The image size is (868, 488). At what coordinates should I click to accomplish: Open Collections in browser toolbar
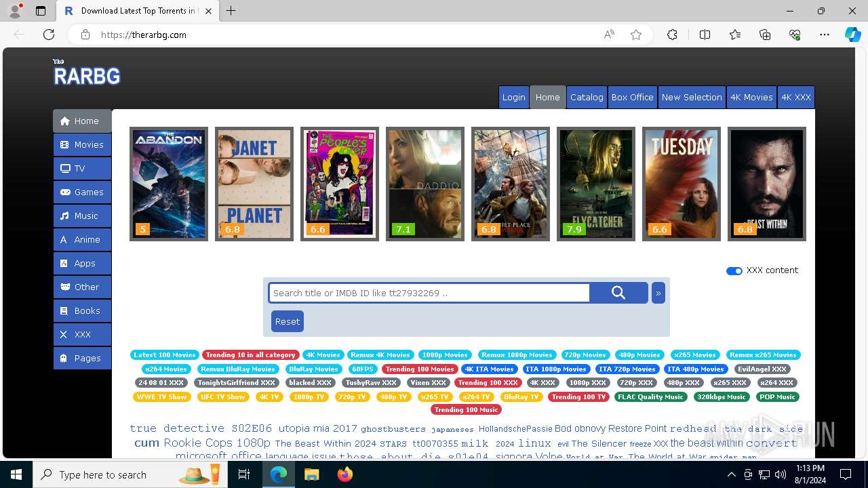tap(765, 35)
